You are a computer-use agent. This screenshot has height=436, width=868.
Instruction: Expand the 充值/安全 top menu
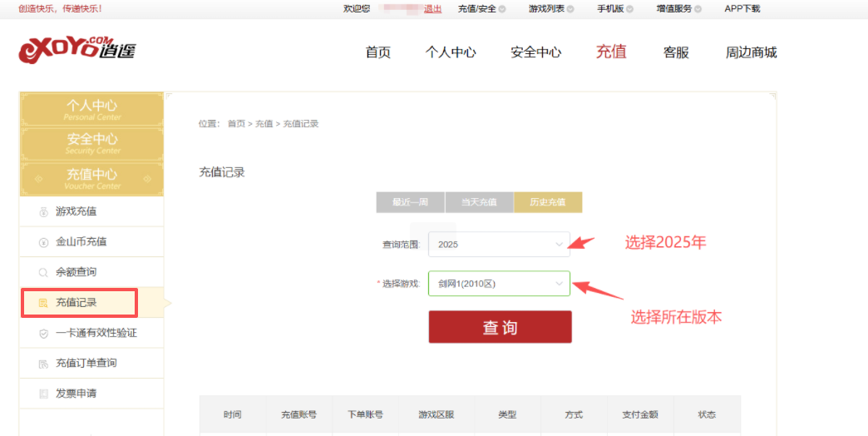[481, 9]
